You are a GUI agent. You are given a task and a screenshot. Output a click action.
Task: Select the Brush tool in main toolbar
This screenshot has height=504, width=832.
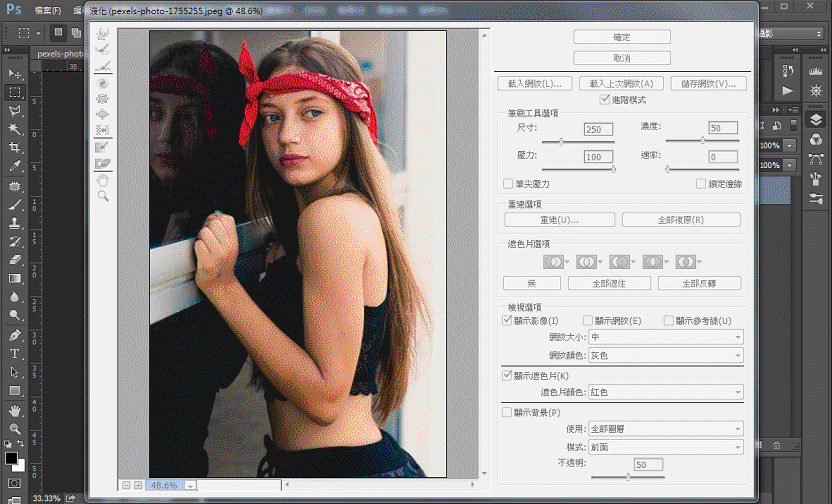coord(15,204)
